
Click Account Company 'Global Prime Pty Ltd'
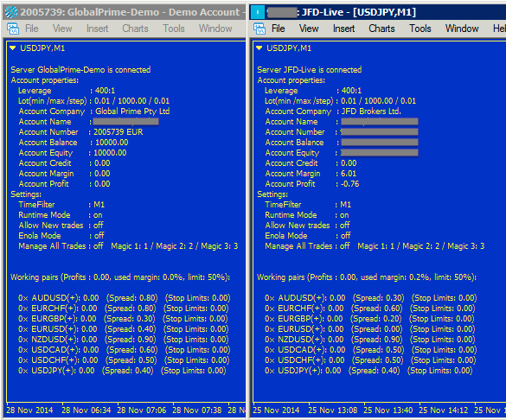[132, 111]
